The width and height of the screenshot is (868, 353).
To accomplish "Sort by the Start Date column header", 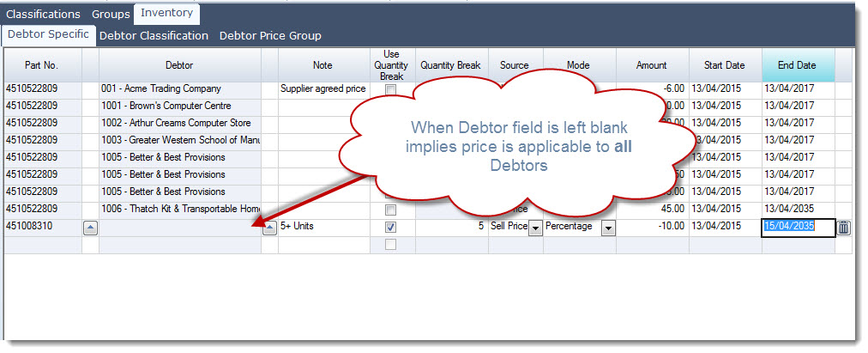I will click(725, 65).
